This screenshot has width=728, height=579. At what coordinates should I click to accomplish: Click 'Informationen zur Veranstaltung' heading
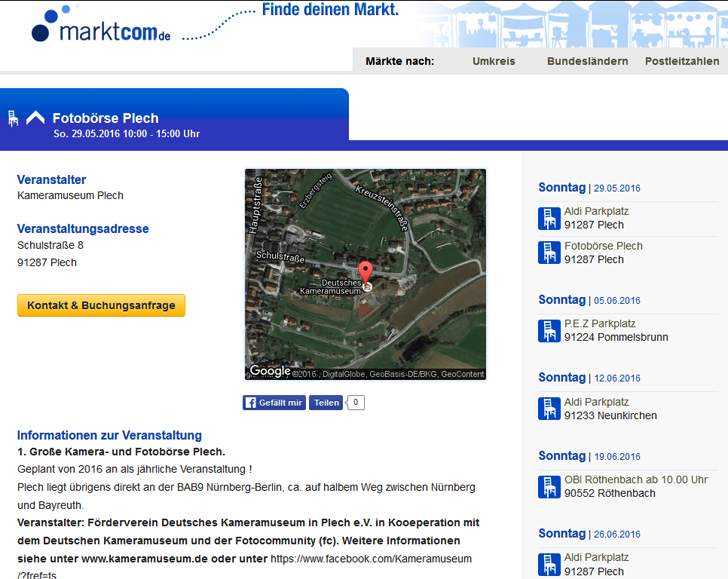[x=109, y=435]
